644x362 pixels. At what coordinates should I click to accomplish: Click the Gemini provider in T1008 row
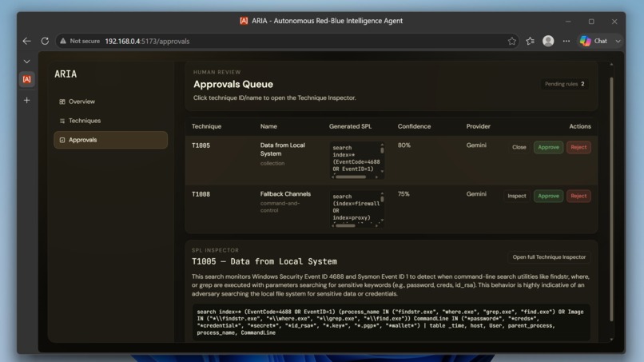[x=476, y=194]
